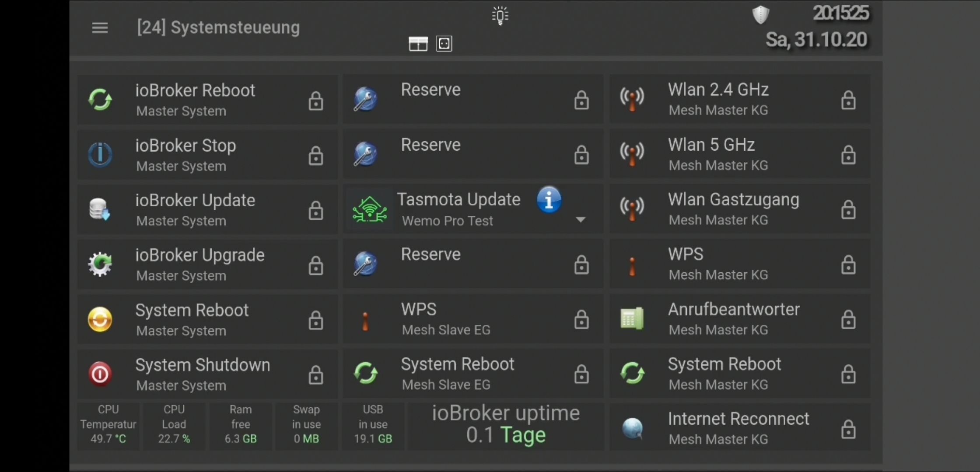This screenshot has width=980, height=472.
Task: Click the Wlan 2.4 GHz antenna icon
Action: [x=632, y=99]
